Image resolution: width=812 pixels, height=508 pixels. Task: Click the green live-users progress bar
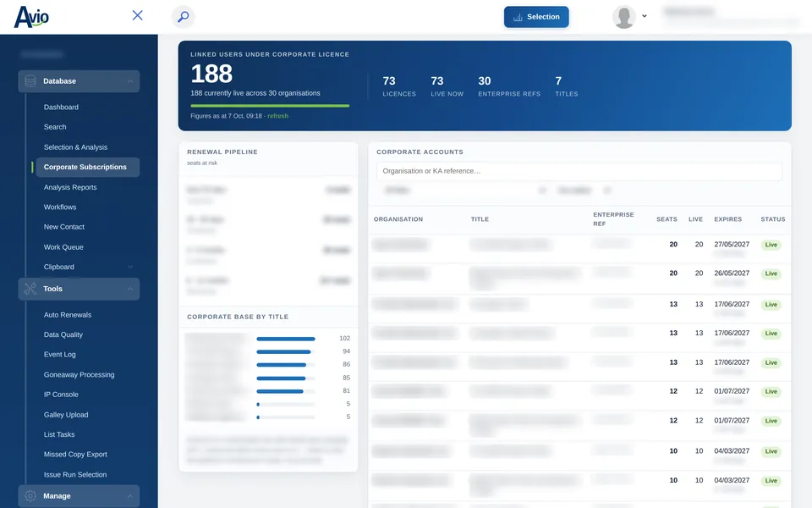pos(270,106)
